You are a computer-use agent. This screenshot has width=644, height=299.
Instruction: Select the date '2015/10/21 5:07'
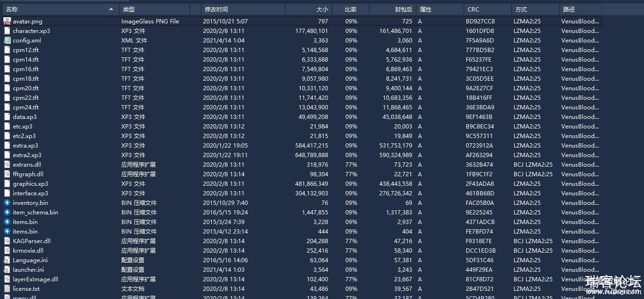click(x=225, y=21)
